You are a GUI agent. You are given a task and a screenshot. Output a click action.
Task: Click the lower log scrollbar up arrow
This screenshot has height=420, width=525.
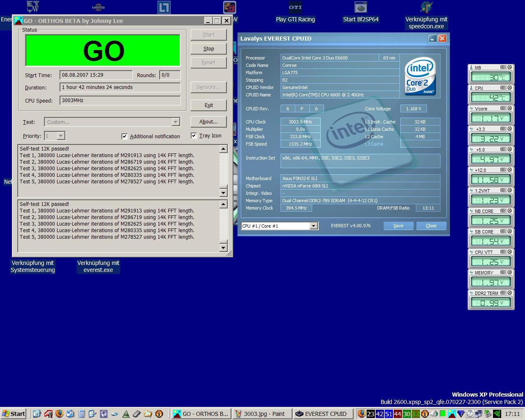point(224,204)
